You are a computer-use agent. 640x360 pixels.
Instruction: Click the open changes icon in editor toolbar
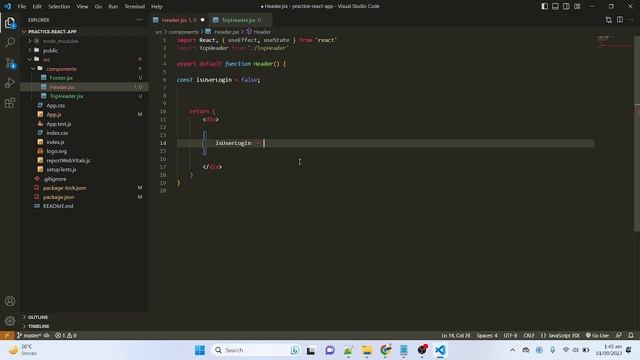tap(609, 20)
